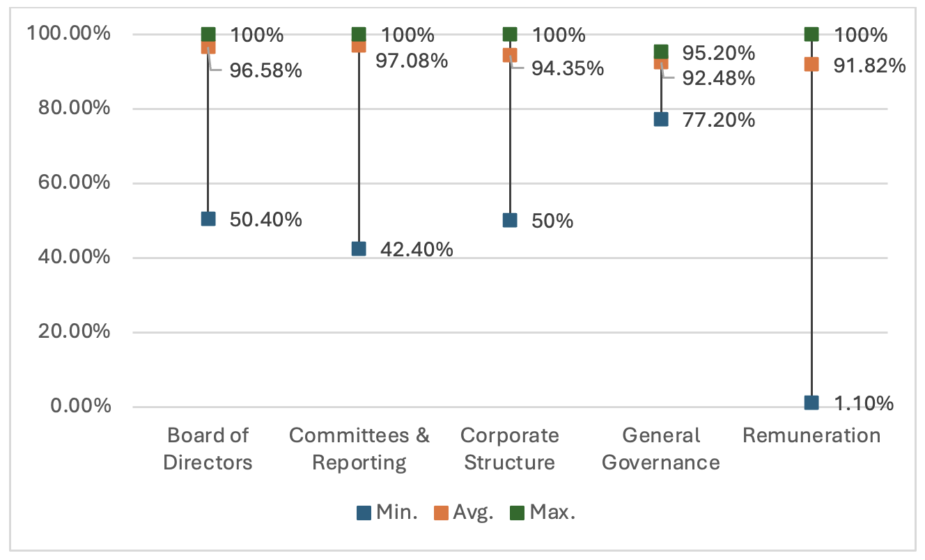925x560 pixels.
Task: Select the General Governance 77.20% marker
Action: coord(661,119)
